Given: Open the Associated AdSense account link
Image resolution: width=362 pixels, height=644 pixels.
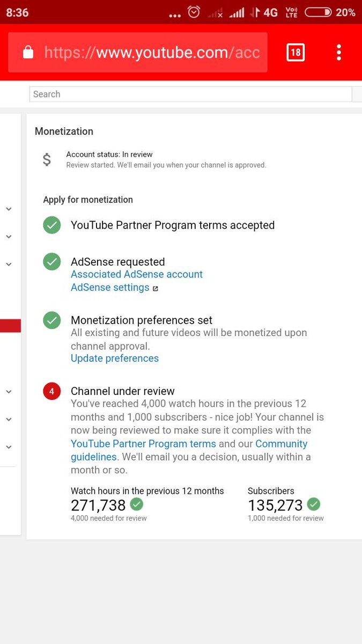Looking at the screenshot, I should pos(137,274).
